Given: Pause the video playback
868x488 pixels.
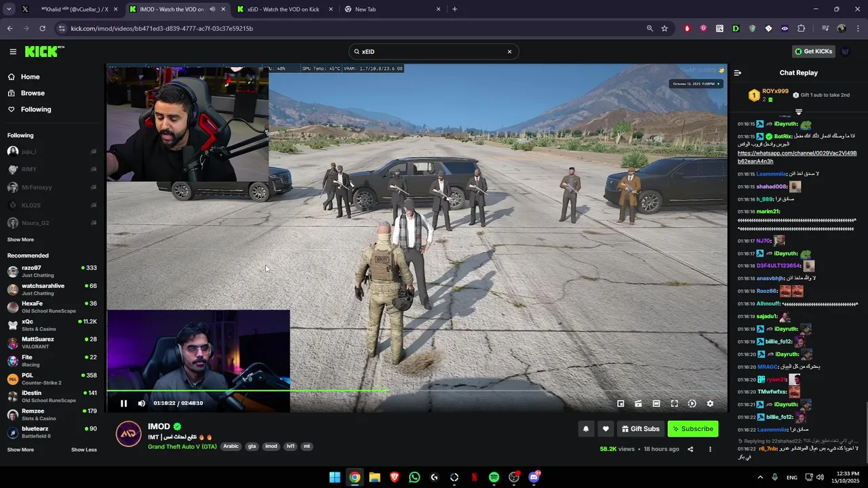Looking at the screenshot, I should [x=123, y=403].
